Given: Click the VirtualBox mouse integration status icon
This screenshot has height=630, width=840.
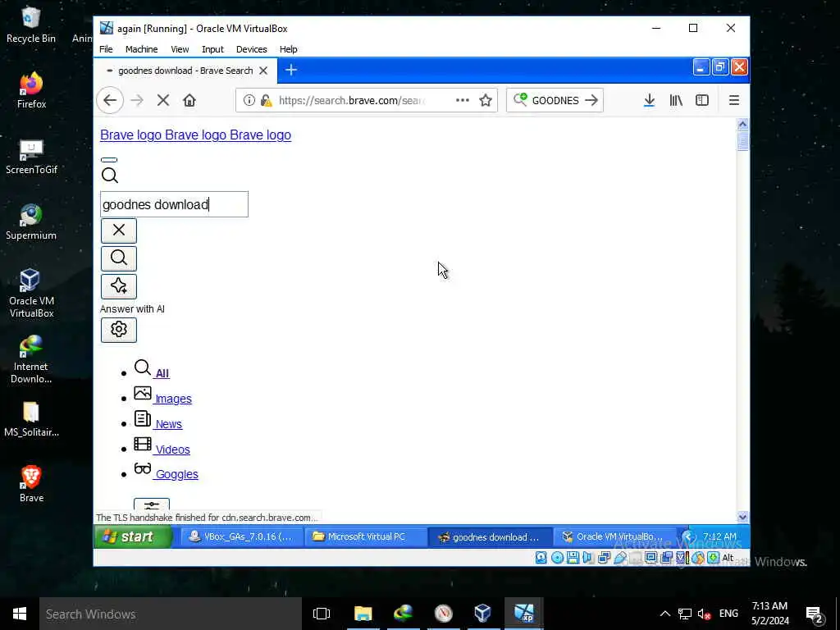Looking at the screenshot, I should tap(697, 558).
